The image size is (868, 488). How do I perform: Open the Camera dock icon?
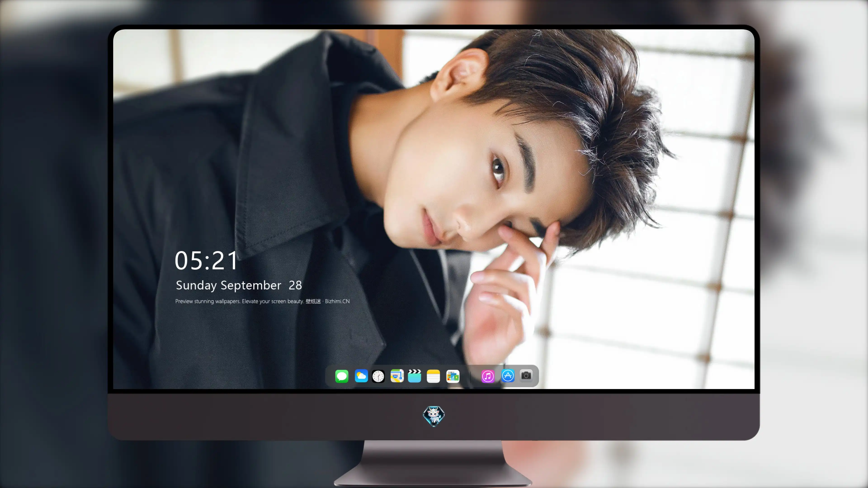tap(526, 375)
